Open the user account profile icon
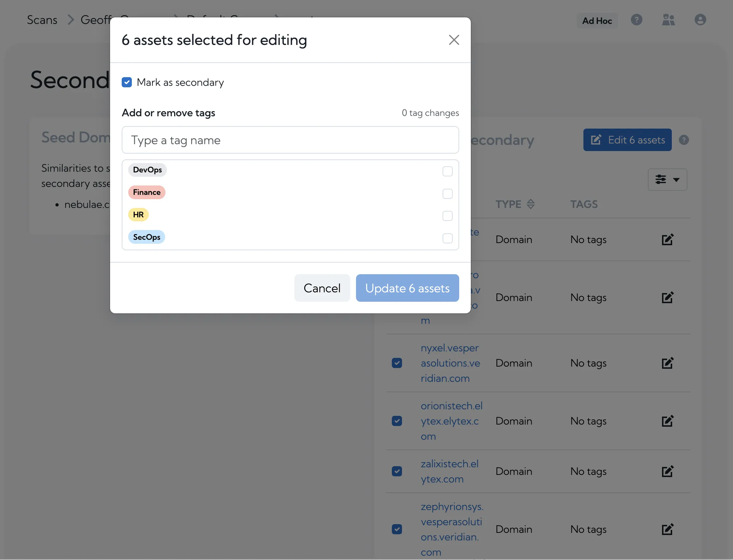Viewport: 733px width, 560px height. 700,20
